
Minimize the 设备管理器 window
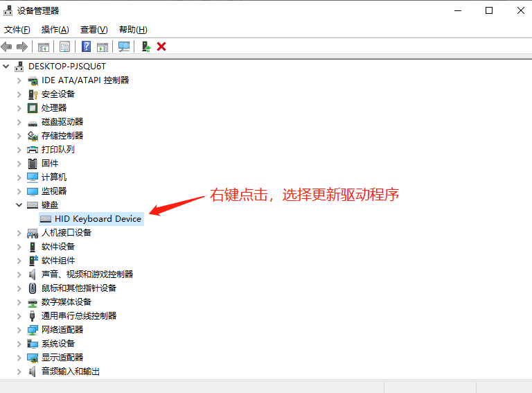[x=458, y=10]
